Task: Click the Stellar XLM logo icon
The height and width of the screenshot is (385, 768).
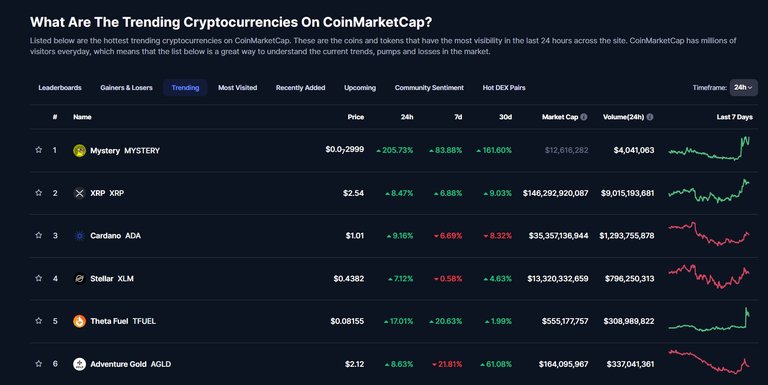Action: tap(79, 278)
